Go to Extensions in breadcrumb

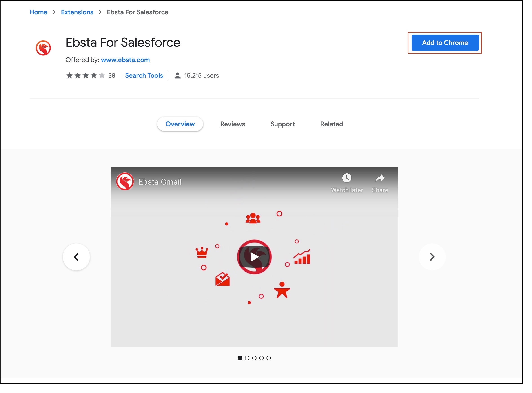(x=77, y=12)
